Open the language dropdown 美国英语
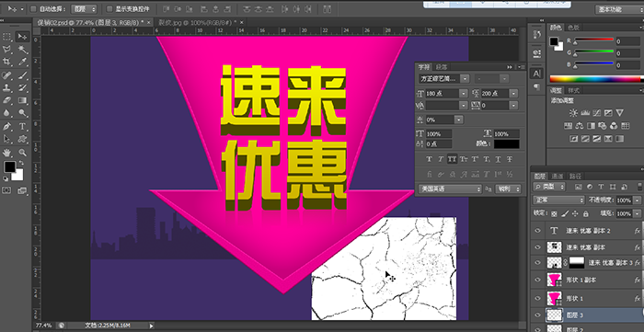This screenshot has width=644, height=332. coord(450,189)
